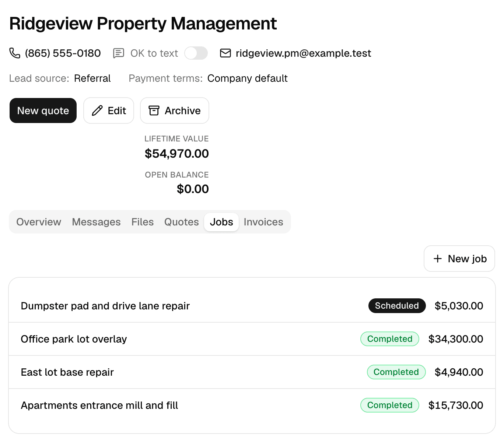
Task: Click the text message bubble icon
Action: 118,53
